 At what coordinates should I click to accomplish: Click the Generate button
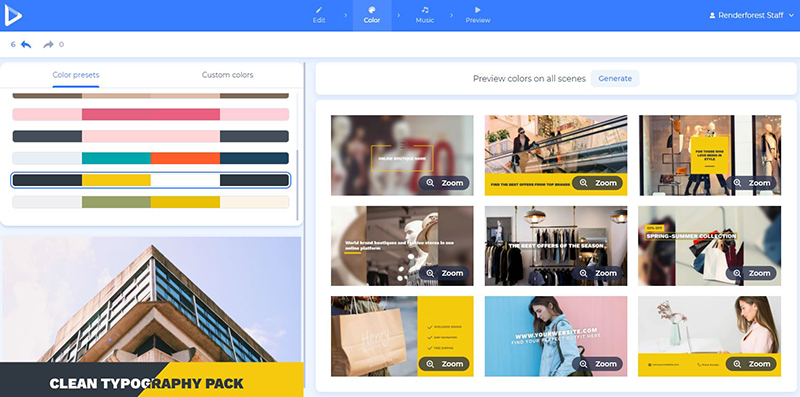(615, 79)
